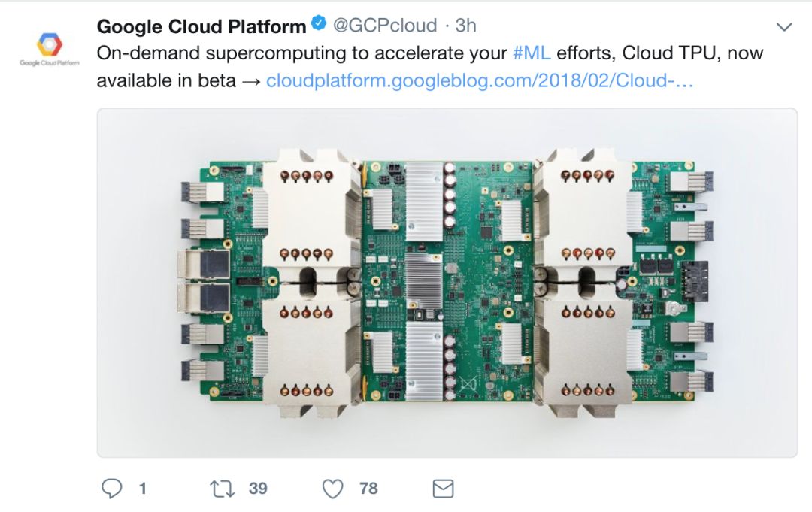Click "available in beta" tweet text

[x=165, y=80]
